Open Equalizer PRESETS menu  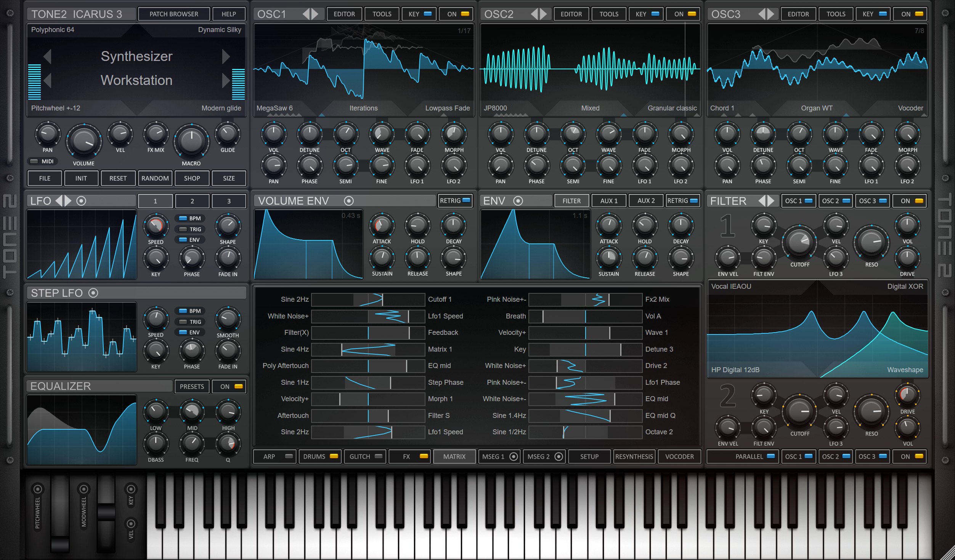(x=192, y=386)
